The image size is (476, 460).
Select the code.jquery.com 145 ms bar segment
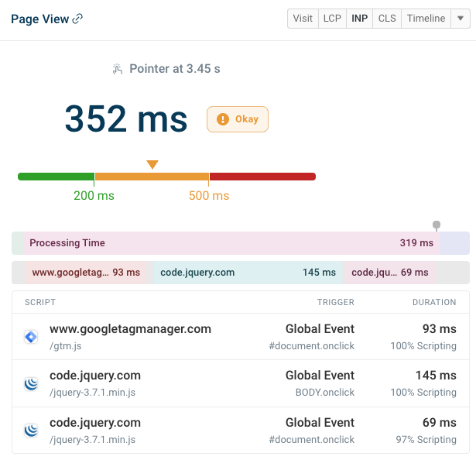[248, 273]
